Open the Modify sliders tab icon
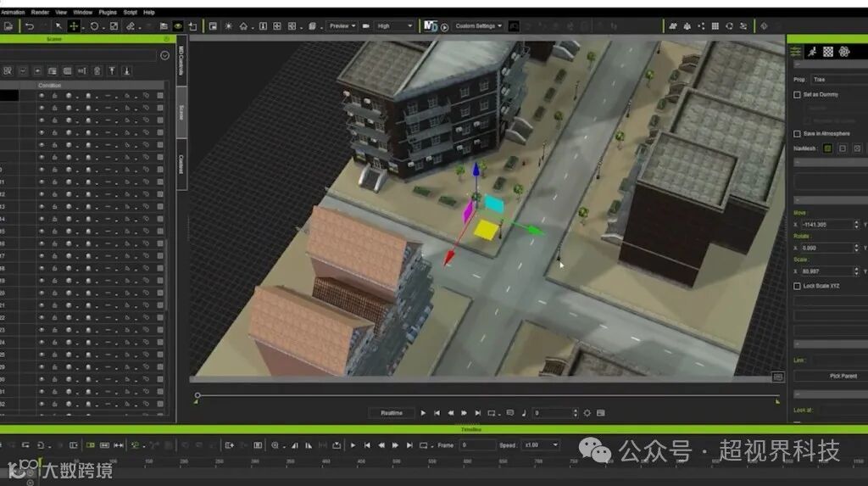The height and width of the screenshot is (486, 868). [795, 52]
